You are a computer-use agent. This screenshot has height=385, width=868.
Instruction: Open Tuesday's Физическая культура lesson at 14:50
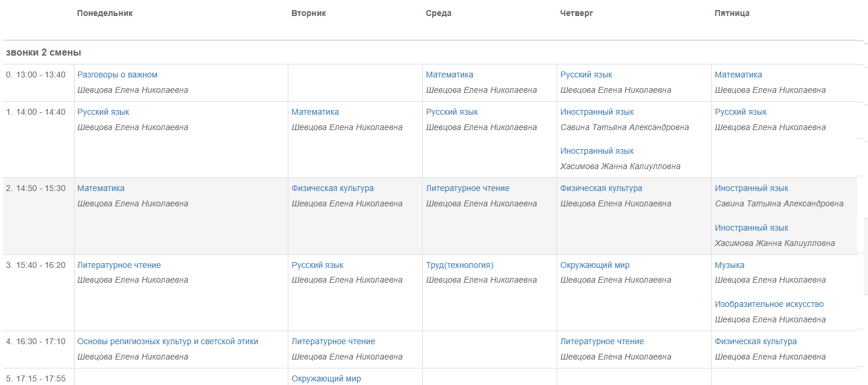332,188
